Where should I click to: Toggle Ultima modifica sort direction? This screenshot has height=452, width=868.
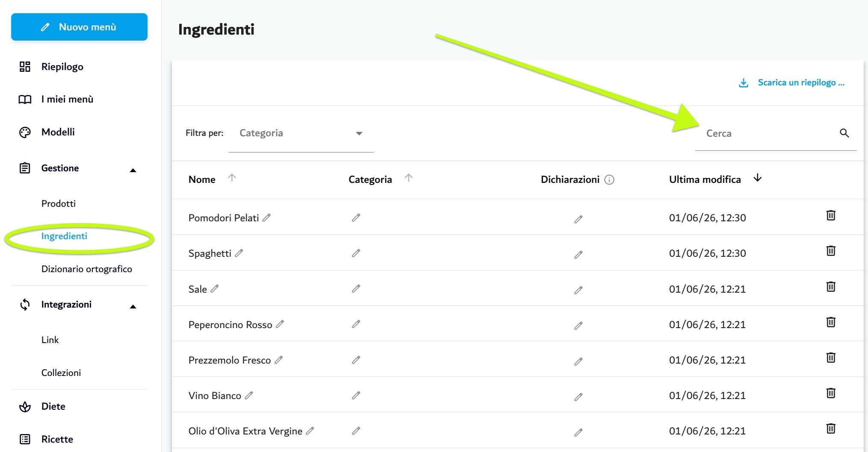point(757,178)
